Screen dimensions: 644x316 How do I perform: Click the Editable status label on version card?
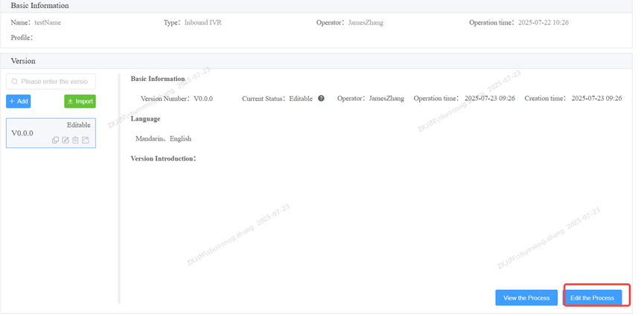click(x=78, y=125)
